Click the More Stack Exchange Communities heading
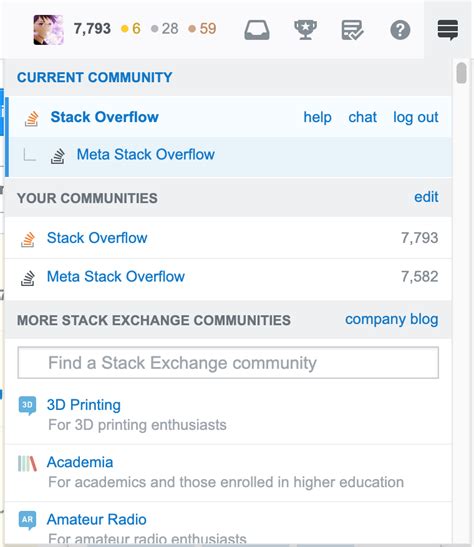 point(154,320)
